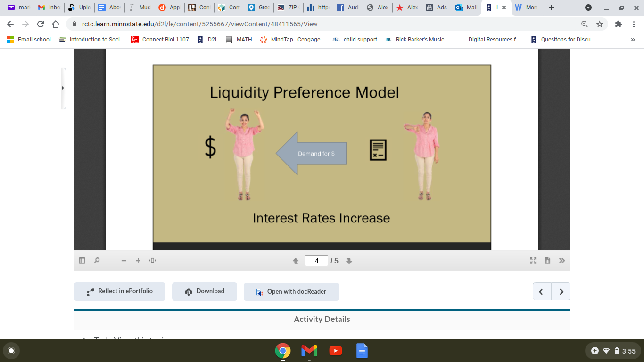Viewport: 644px width, 362px height.
Task: Open the document with docReader
Action: [291, 291]
